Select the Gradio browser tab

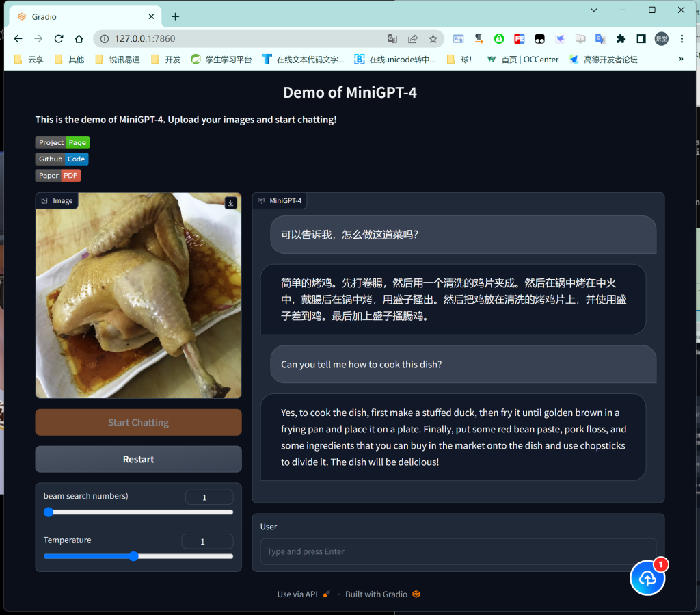tap(85, 16)
